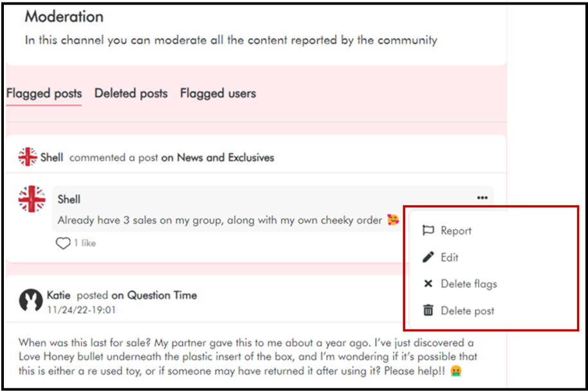The image size is (588, 391).
Task: Click Katie's round profile avatar
Action: click(30, 300)
